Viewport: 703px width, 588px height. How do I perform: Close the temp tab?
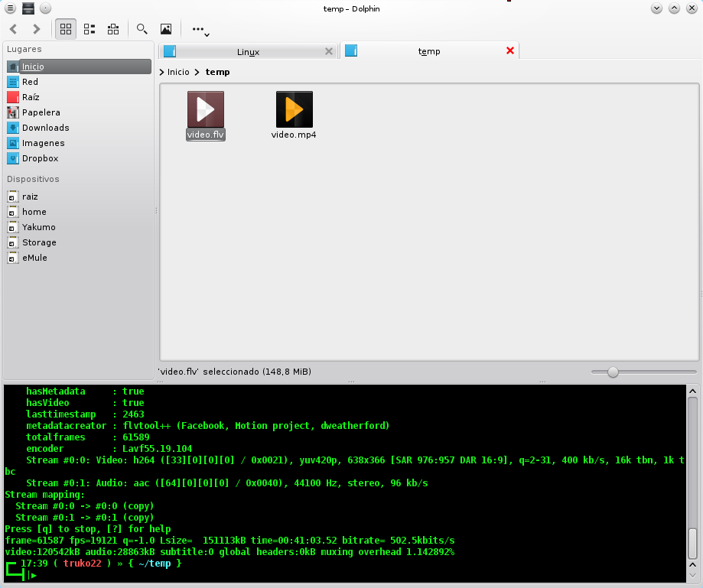[x=510, y=50]
